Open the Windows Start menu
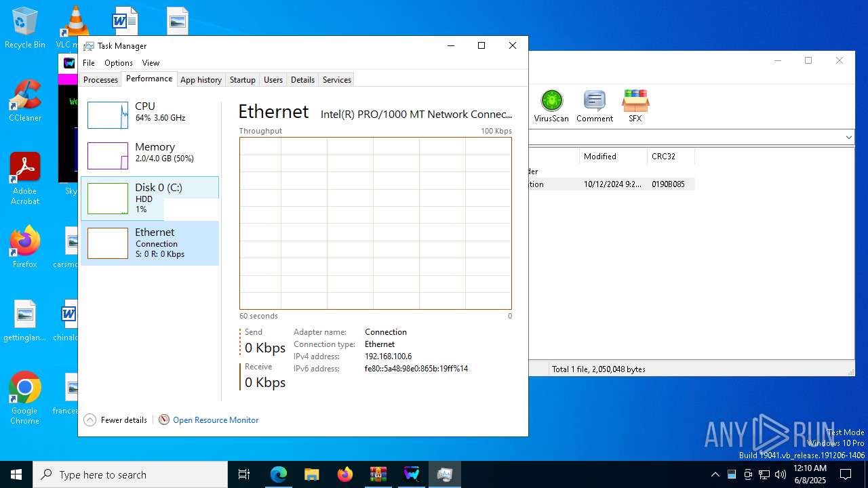Screen dimensions: 868x488 pos(16,474)
